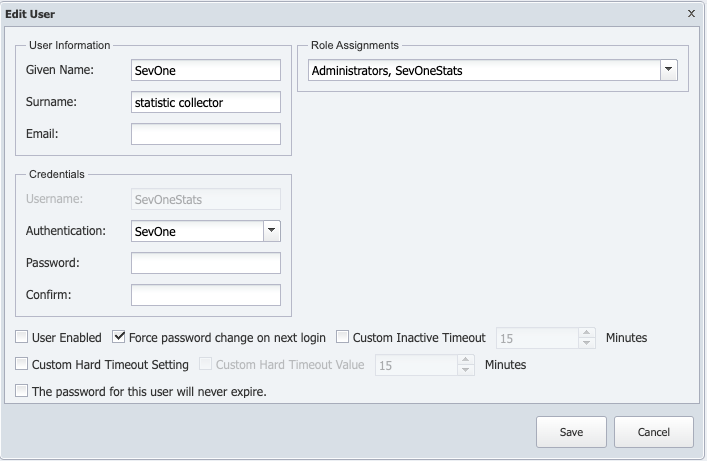Open the Authentication dropdown arrow
Viewport: 707px width, 461px height.
click(271, 230)
